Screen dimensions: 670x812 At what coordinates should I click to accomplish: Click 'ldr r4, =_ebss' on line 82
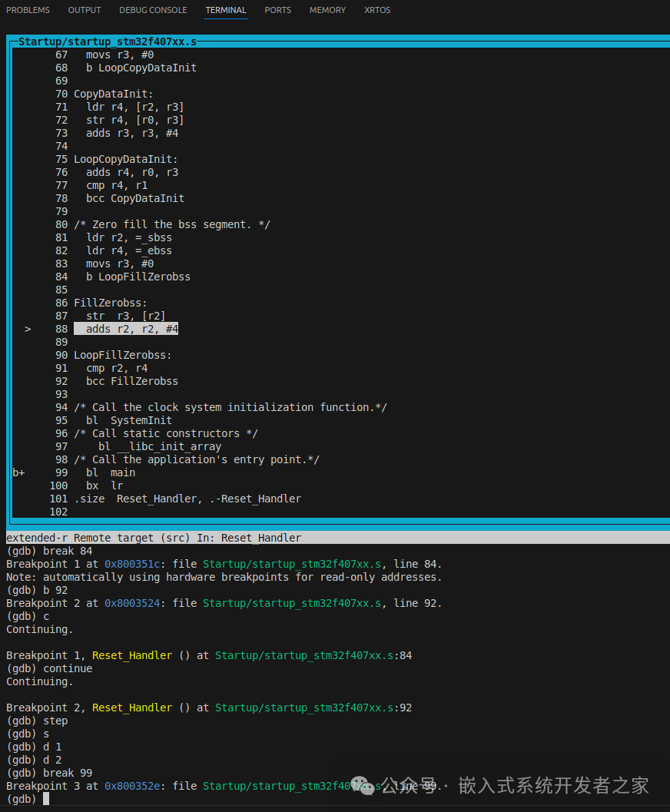click(x=129, y=250)
